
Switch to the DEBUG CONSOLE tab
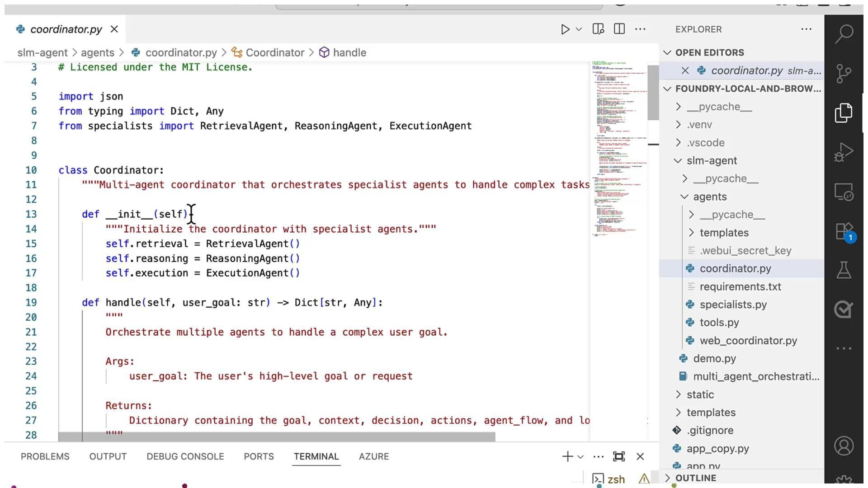pos(185,456)
